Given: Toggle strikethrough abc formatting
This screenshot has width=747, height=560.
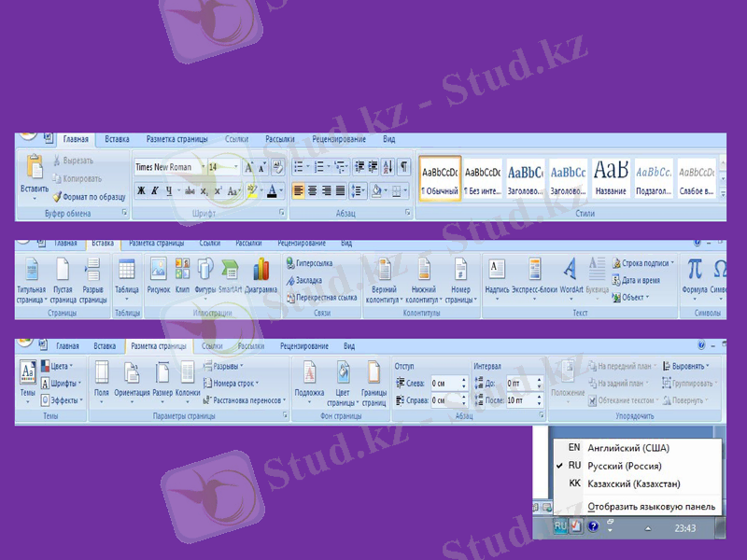Looking at the screenshot, I should click(190, 191).
